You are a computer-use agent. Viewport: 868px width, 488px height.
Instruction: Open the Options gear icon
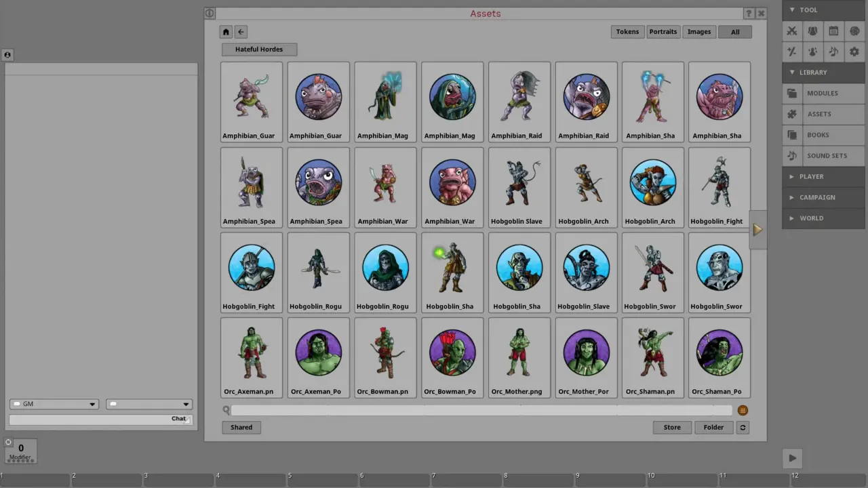point(854,52)
